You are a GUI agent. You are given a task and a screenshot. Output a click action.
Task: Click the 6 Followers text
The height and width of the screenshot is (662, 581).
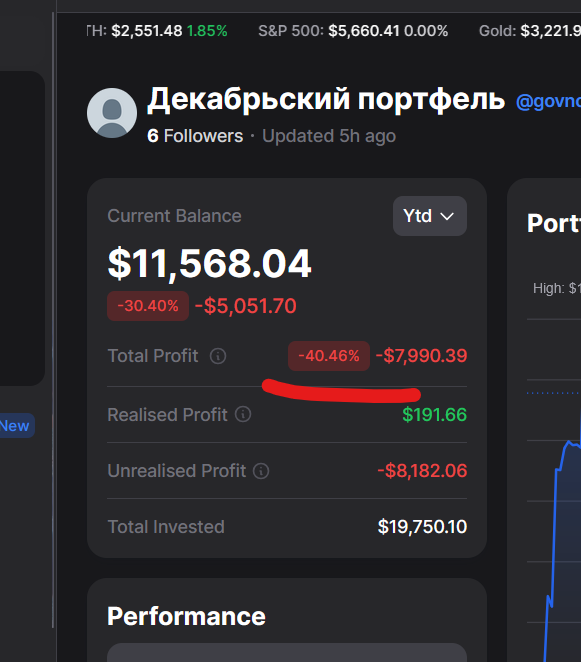(195, 136)
